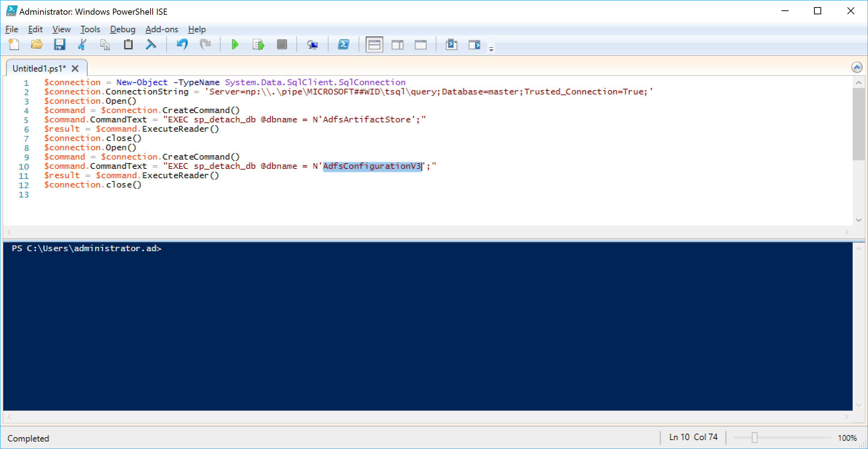Toggle the Show Command Add-on pane
This screenshot has width=868, height=449.
point(452,44)
